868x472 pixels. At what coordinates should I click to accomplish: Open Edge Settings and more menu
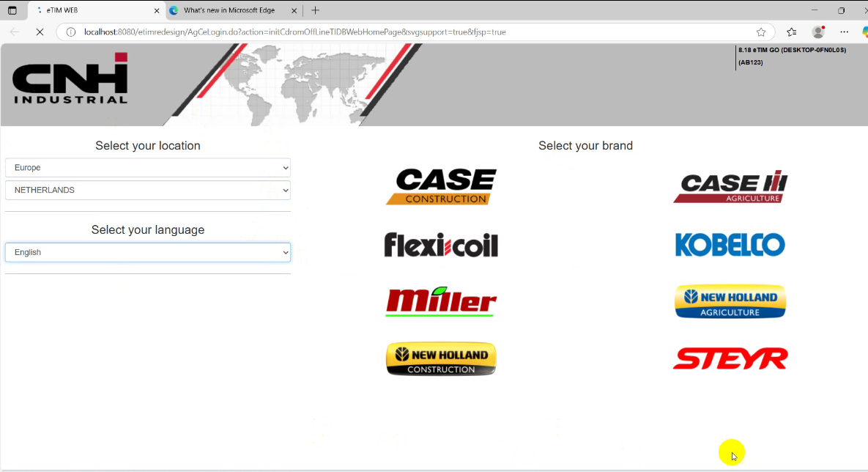pos(845,32)
